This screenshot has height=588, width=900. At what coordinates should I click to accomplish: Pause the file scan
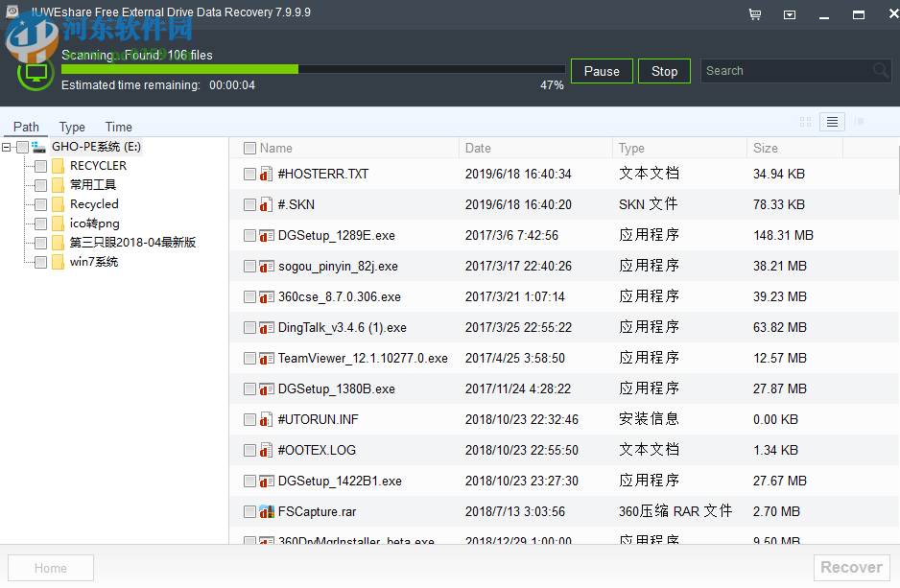[602, 70]
